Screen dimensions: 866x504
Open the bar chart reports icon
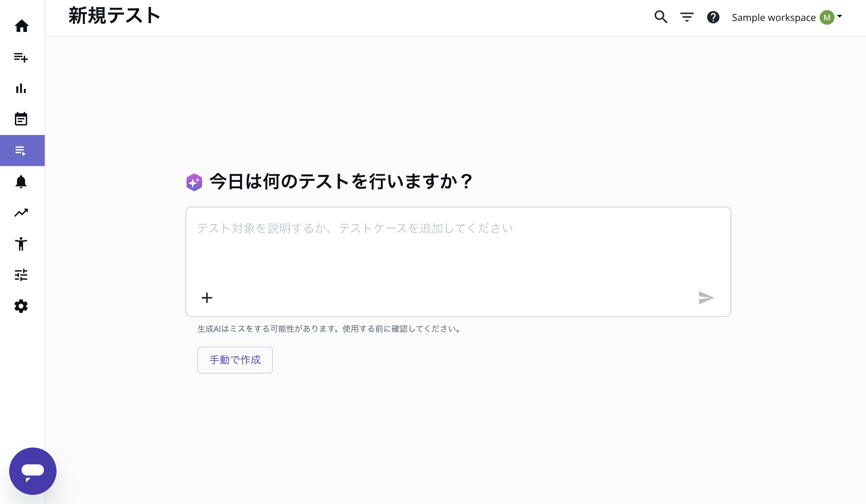(22, 89)
